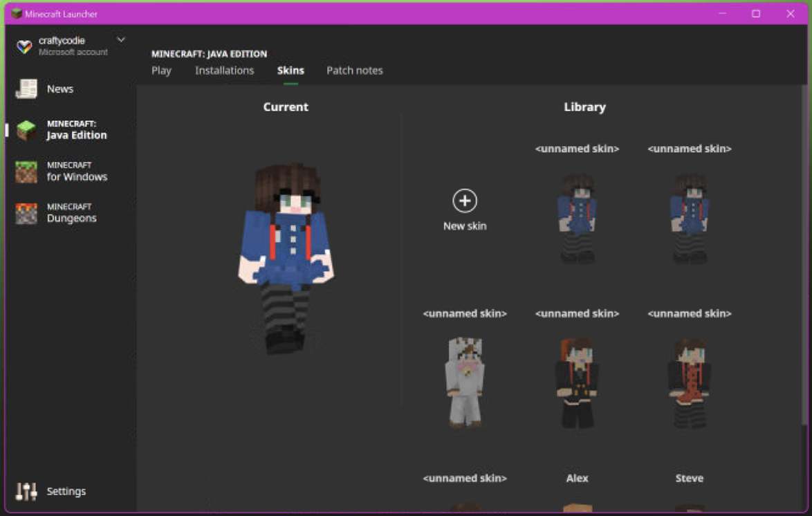
Task: Open the Minecraft Dungeons lava block icon
Action: pyautogui.click(x=26, y=214)
